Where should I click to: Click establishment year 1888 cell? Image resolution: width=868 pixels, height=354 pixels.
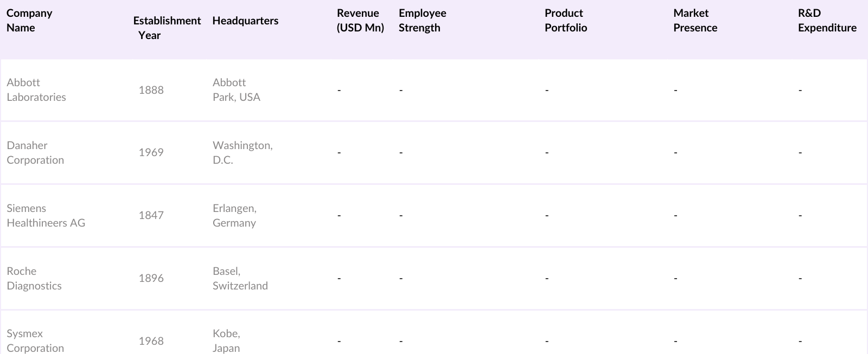(151, 90)
